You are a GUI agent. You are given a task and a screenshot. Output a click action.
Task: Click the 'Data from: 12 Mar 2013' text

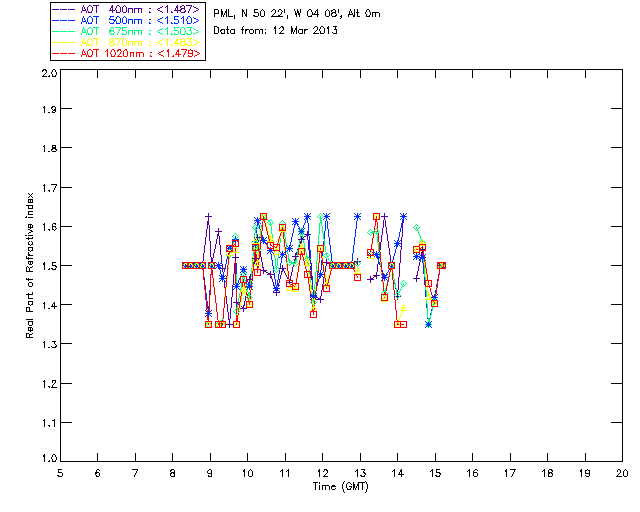point(276,30)
